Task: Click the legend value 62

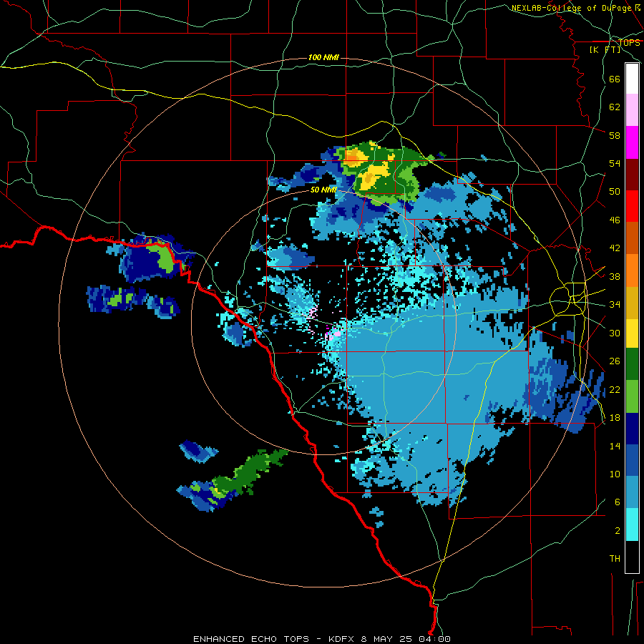Action: [x=615, y=107]
